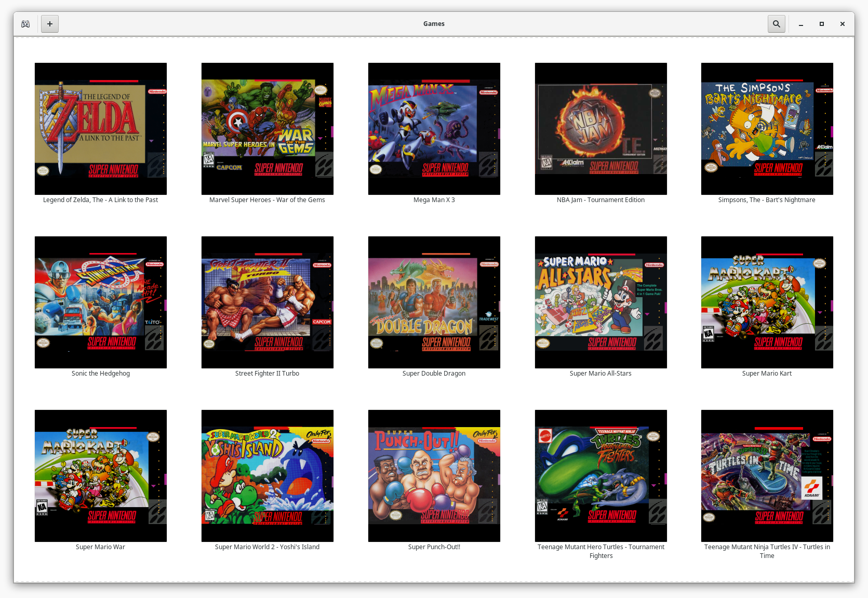The image size is (868, 598).
Task: Launch Mega Man X 3 cover art
Action: pos(434,129)
